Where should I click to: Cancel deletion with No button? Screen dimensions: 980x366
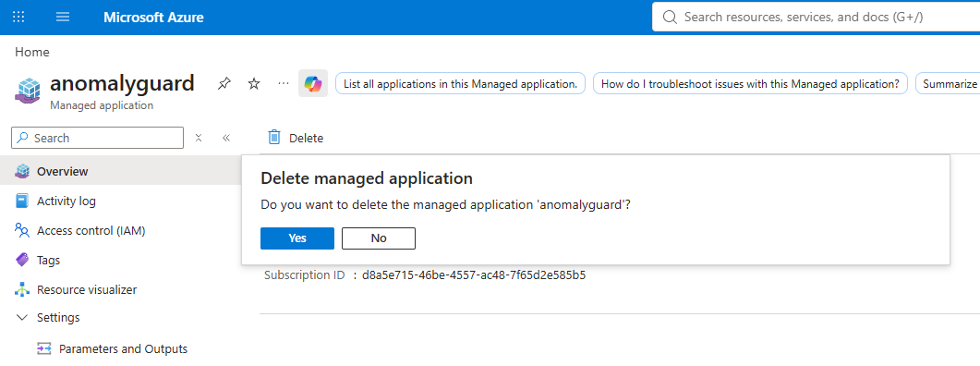[x=379, y=238]
